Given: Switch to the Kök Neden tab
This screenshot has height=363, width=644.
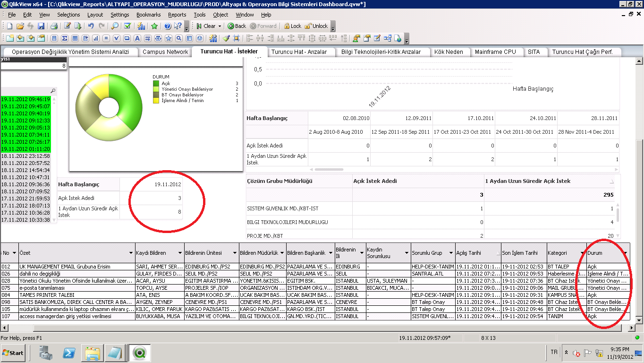Looking at the screenshot, I should coord(449,52).
